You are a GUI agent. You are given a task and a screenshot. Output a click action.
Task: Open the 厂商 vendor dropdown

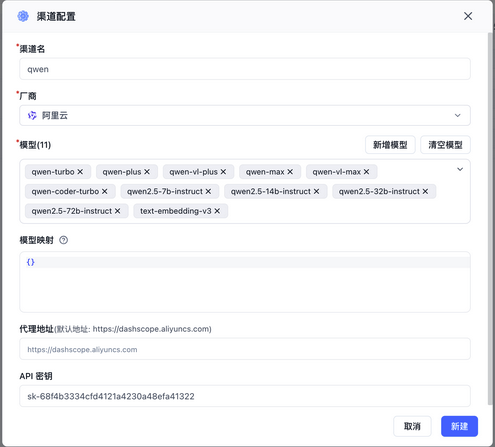coord(457,115)
